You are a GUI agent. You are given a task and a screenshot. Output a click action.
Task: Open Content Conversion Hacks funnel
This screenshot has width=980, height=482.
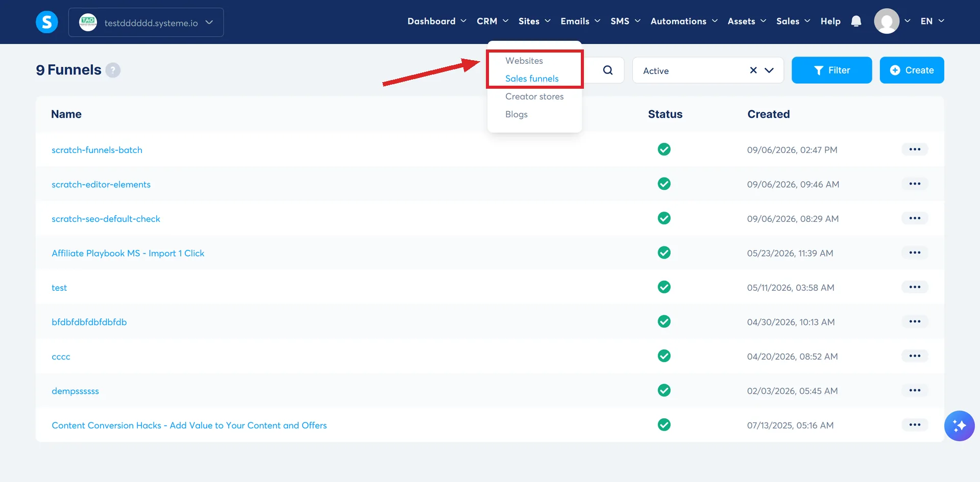[x=189, y=425]
